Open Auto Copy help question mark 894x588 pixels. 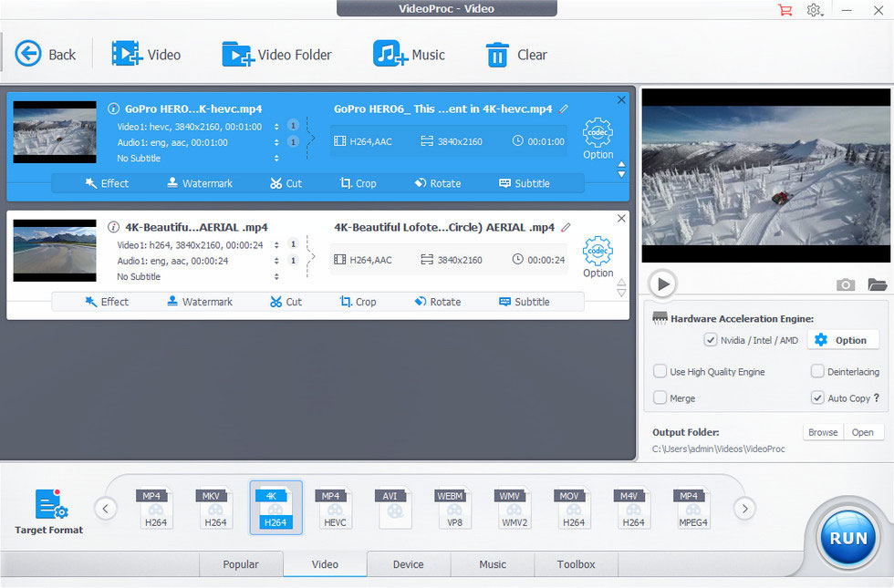coord(877,397)
